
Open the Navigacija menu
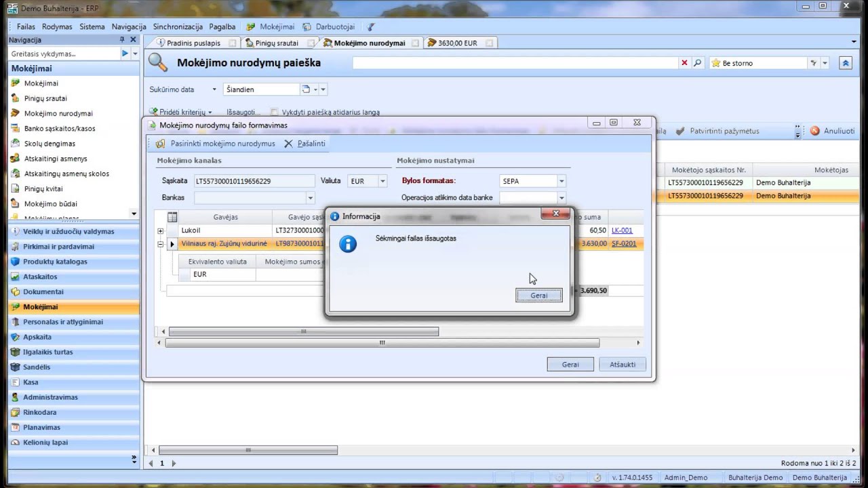pos(129,26)
